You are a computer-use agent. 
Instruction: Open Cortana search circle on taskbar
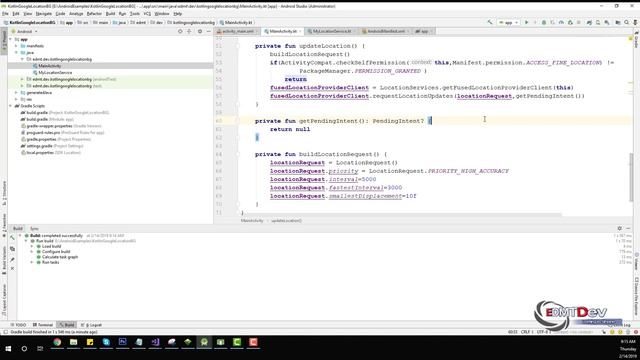pos(24,349)
